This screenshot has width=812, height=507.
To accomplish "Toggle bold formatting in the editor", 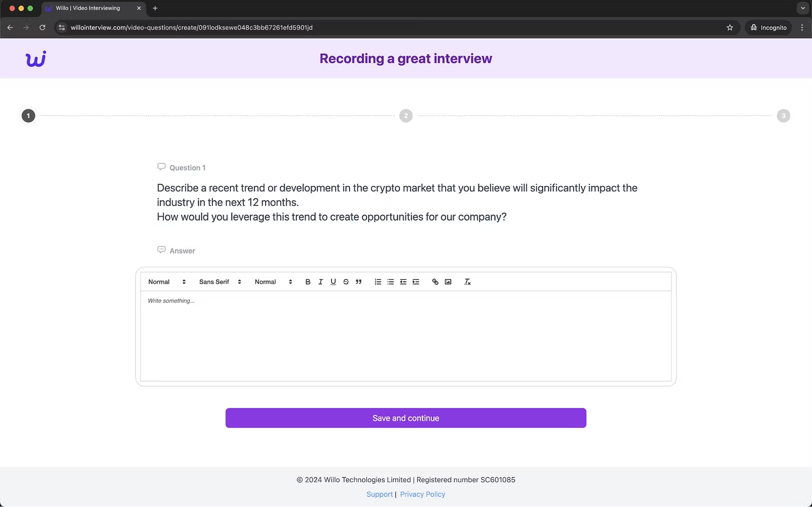I will 308,281.
